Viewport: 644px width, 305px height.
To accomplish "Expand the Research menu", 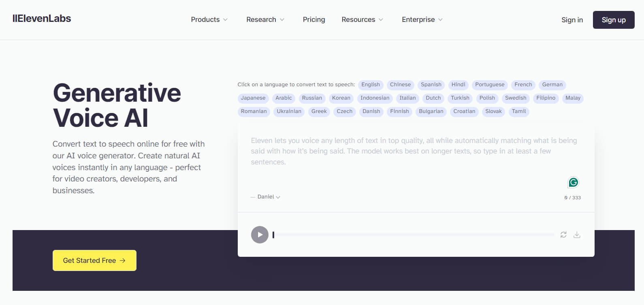I will [265, 19].
